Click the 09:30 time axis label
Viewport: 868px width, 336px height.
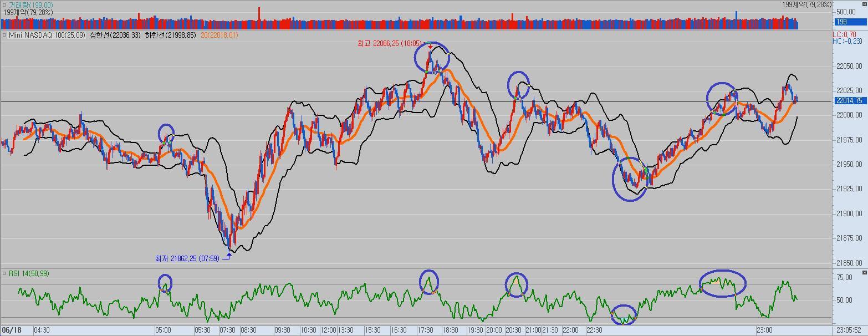point(282,330)
